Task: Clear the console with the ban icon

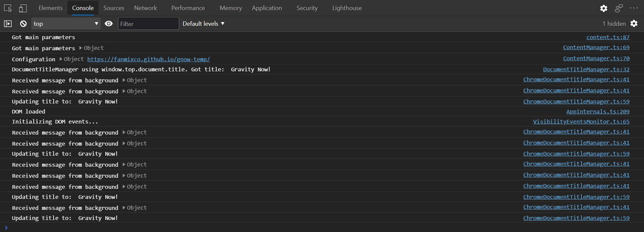Action: coord(23,23)
